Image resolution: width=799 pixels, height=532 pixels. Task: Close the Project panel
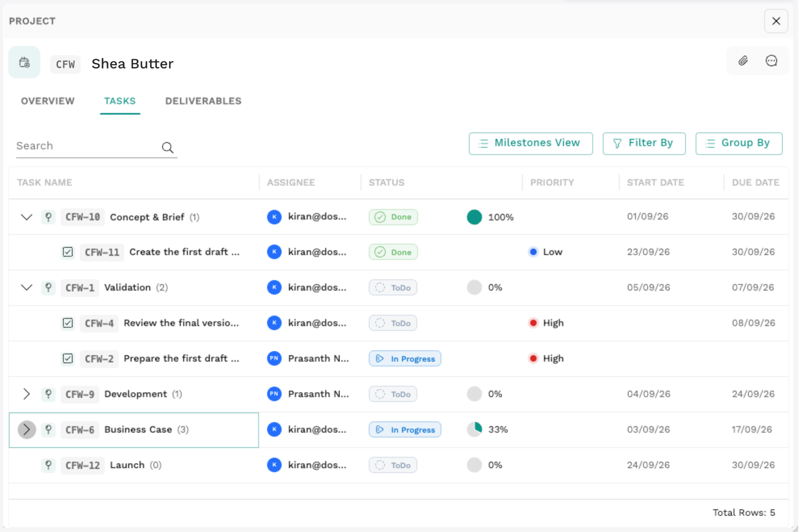pos(776,21)
